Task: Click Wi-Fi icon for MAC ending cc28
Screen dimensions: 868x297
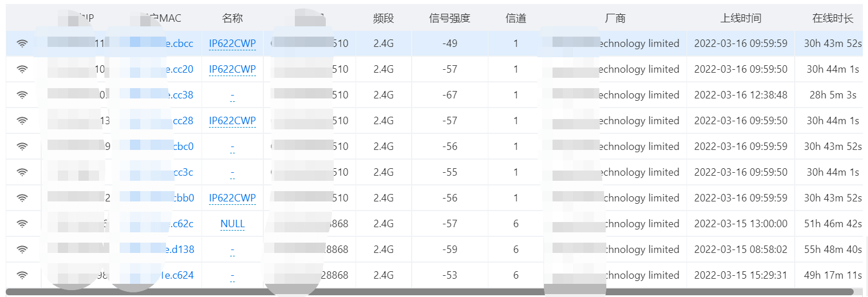Action: 22,121
